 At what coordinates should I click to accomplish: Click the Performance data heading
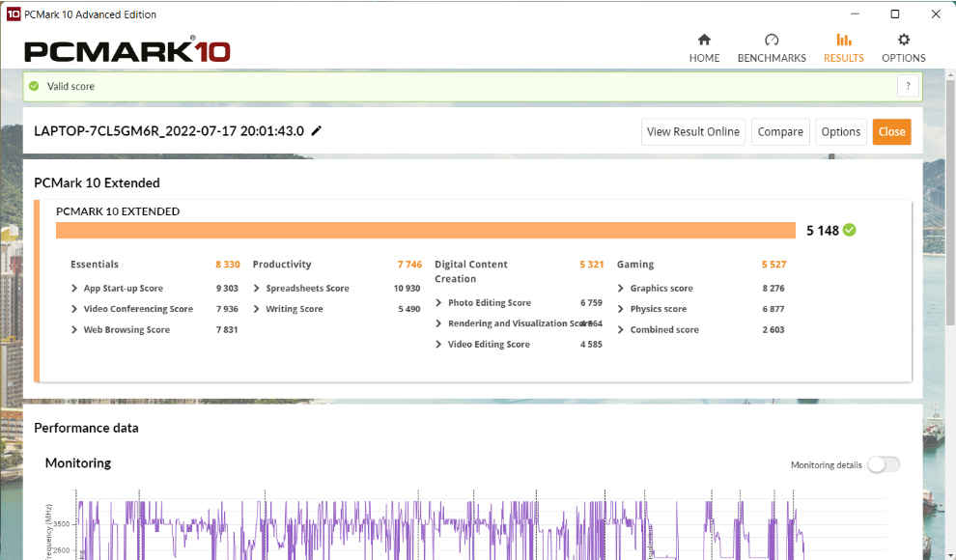tap(86, 428)
